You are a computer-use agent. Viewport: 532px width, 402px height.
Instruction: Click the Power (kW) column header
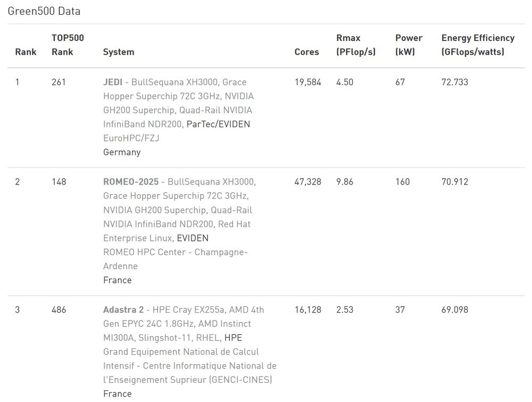coord(409,45)
